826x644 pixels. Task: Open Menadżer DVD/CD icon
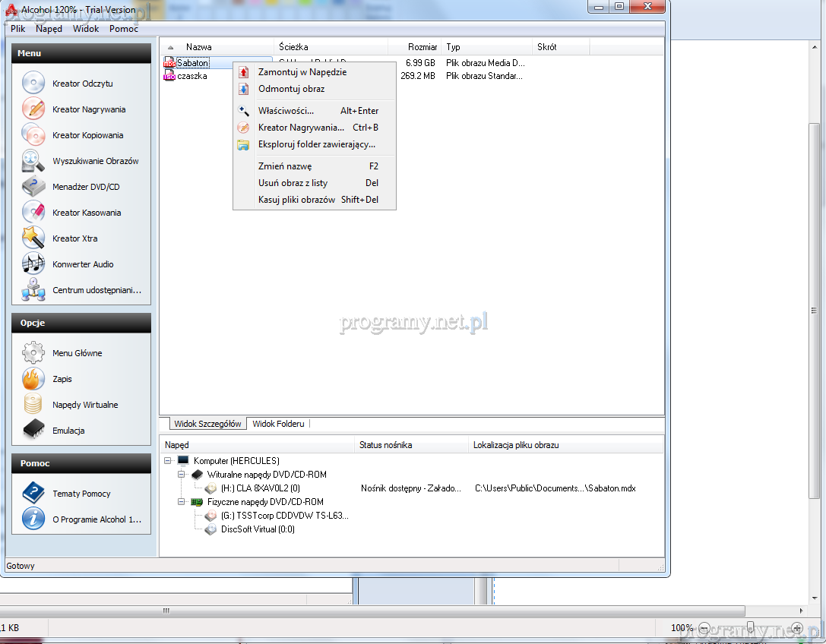coord(33,187)
